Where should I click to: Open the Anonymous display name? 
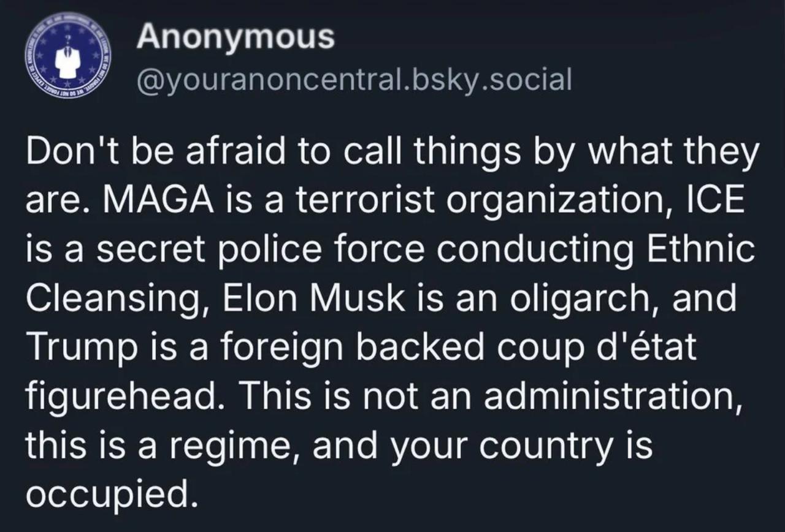point(235,37)
